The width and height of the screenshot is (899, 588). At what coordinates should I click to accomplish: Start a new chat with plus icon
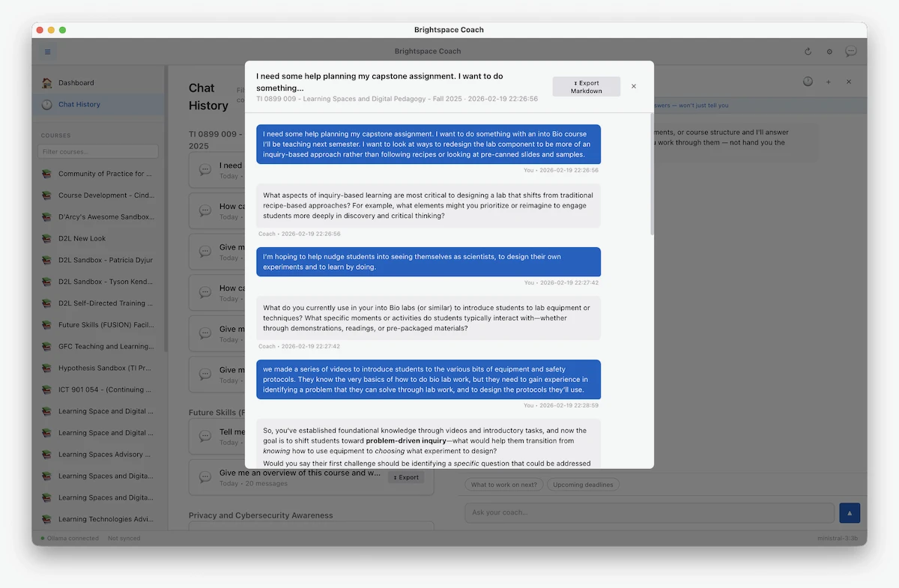pyautogui.click(x=829, y=82)
